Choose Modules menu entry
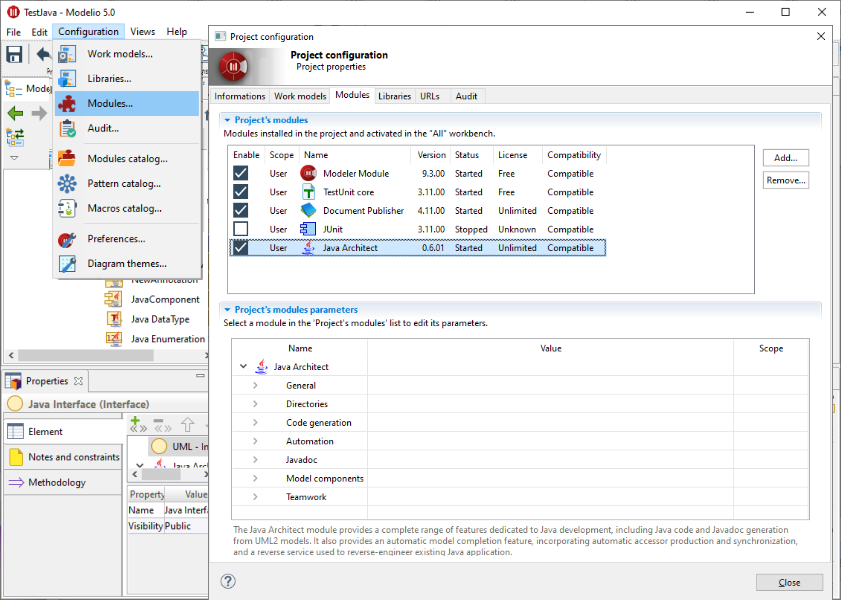The width and height of the screenshot is (841, 600). point(127,103)
